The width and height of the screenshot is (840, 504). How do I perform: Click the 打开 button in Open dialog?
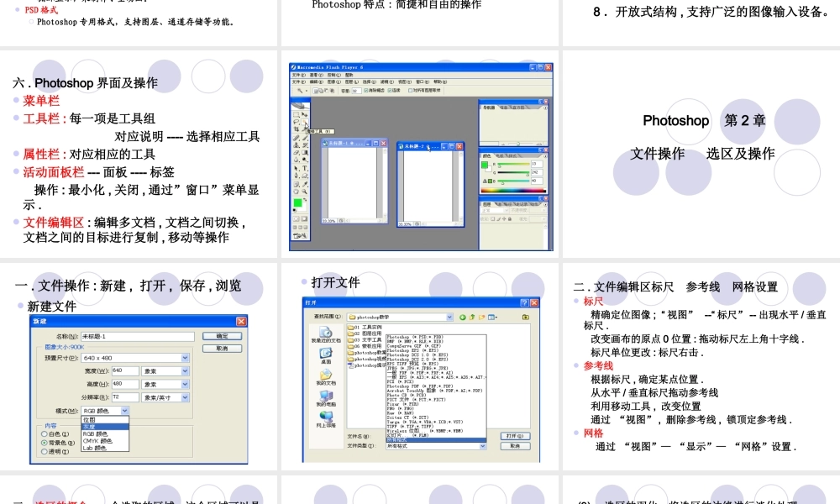[x=515, y=436]
